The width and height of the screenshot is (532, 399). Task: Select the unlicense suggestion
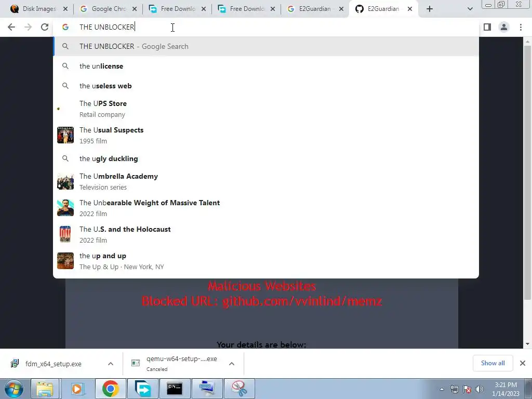click(x=266, y=66)
